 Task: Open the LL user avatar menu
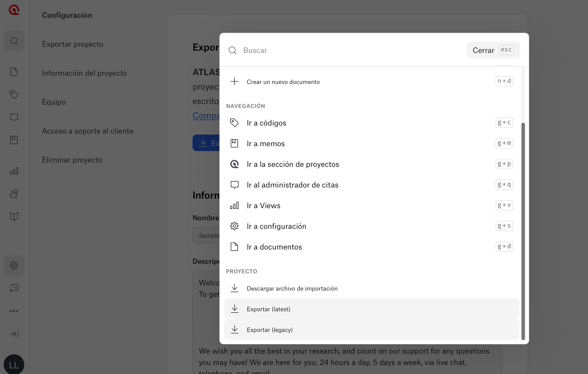14,365
